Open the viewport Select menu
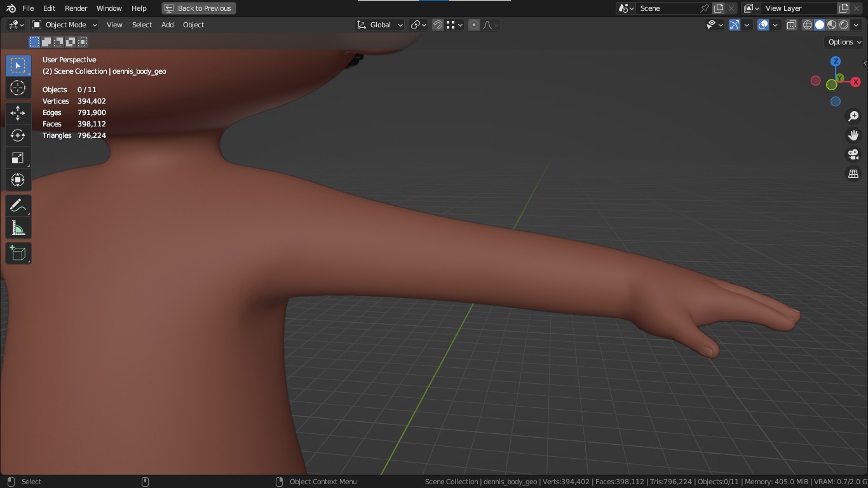868x488 pixels. 142,25
